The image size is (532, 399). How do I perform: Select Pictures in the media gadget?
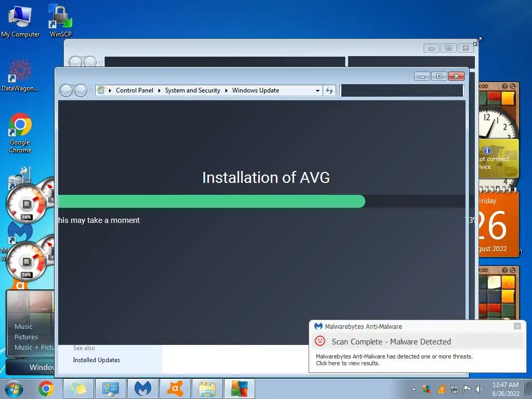pyautogui.click(x=26, y=337)
